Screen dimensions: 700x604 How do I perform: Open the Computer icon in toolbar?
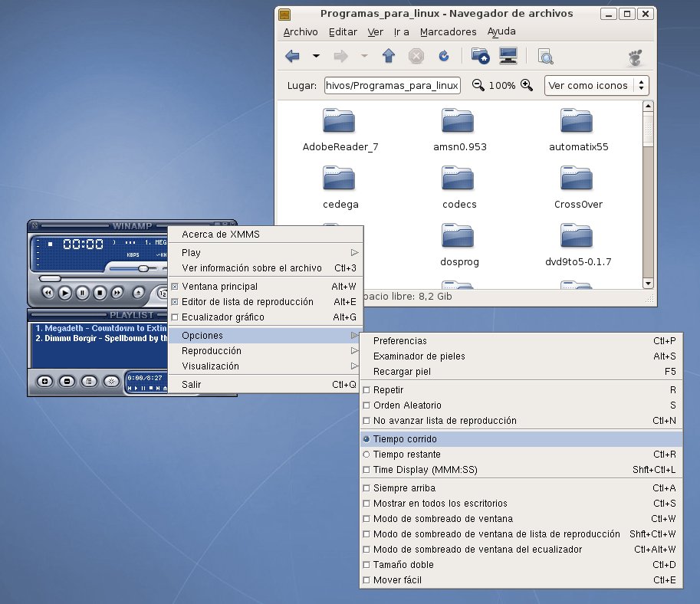508,56
